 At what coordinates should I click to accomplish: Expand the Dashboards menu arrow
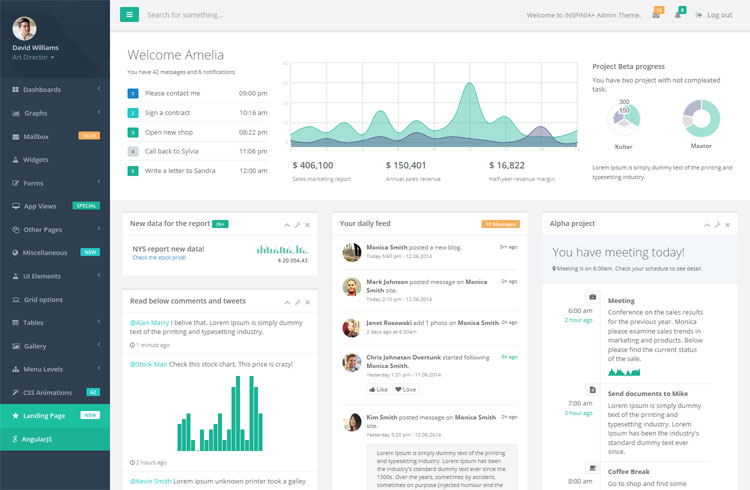(99, 89)
